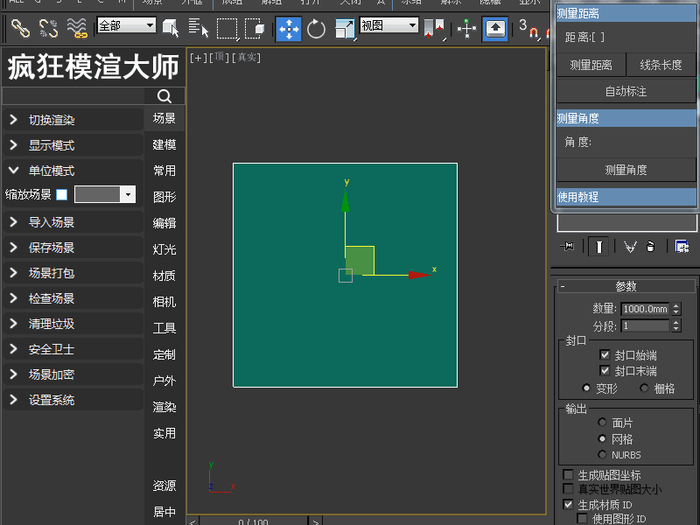
Task: Activate the Select and Rotate tool
Action: click(316, 28)
